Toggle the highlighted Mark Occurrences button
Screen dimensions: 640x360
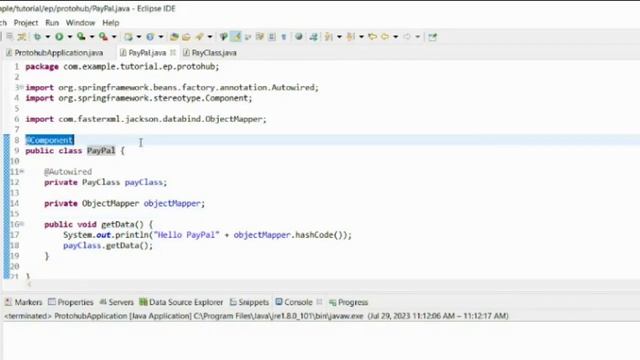click(236, 37)
